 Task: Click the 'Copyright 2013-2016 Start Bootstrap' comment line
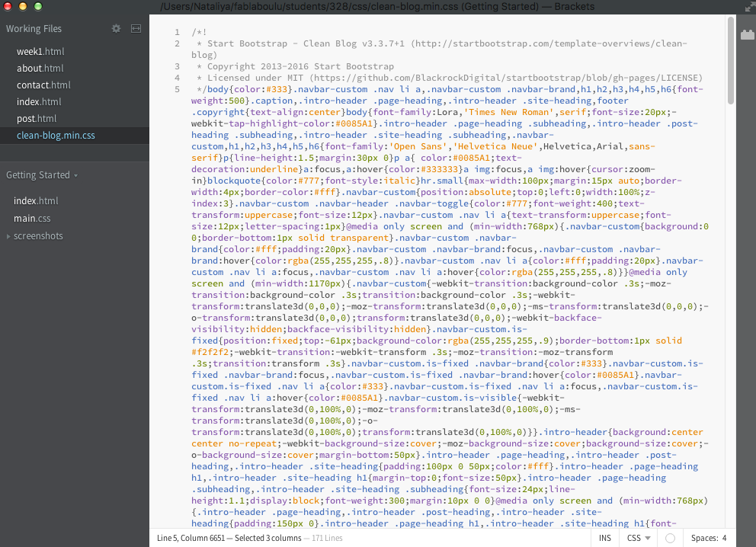[295, 66]
